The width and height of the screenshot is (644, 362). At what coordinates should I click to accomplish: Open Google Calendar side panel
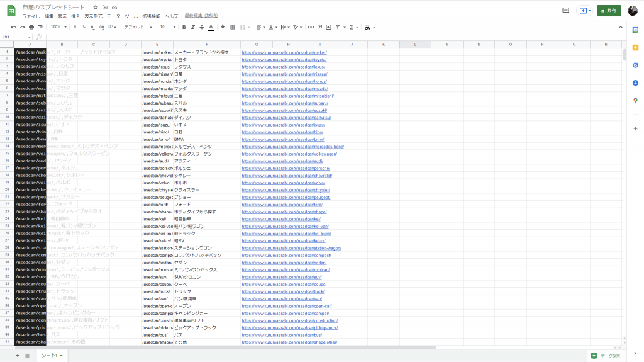click(635, 30)
